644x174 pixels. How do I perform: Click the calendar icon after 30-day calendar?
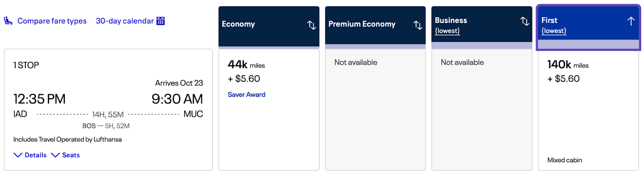point(161,21)
